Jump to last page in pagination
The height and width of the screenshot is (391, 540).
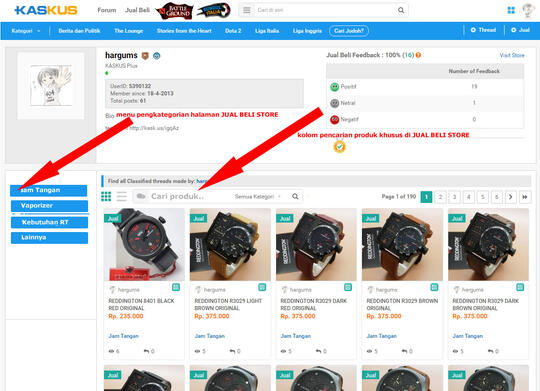[525, 197]
